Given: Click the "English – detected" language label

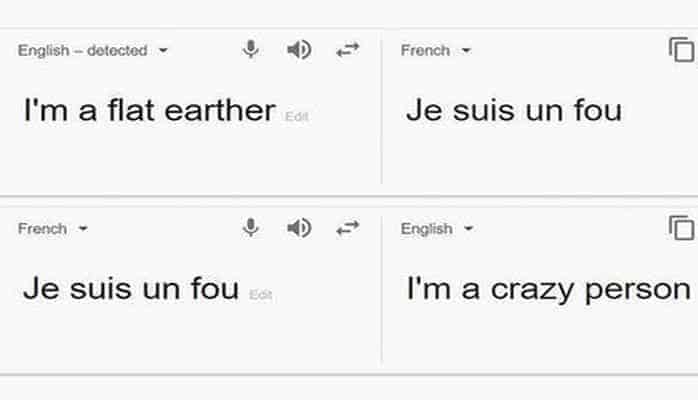Looking at the screenshot, I should [x=82, y=51].
